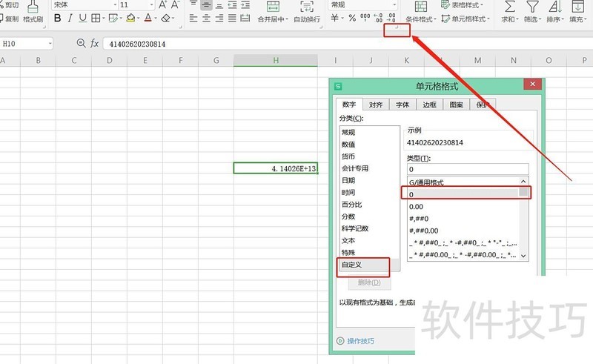Click the Sort (排序) icon
Image resolution: width=593 pixels, height=364 pixels.
pos(554,6)
